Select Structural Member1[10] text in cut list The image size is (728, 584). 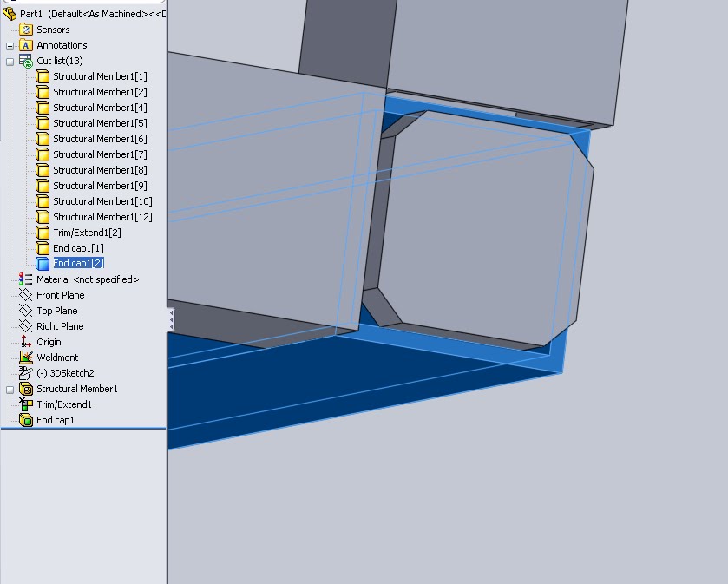tap(102, 201)
